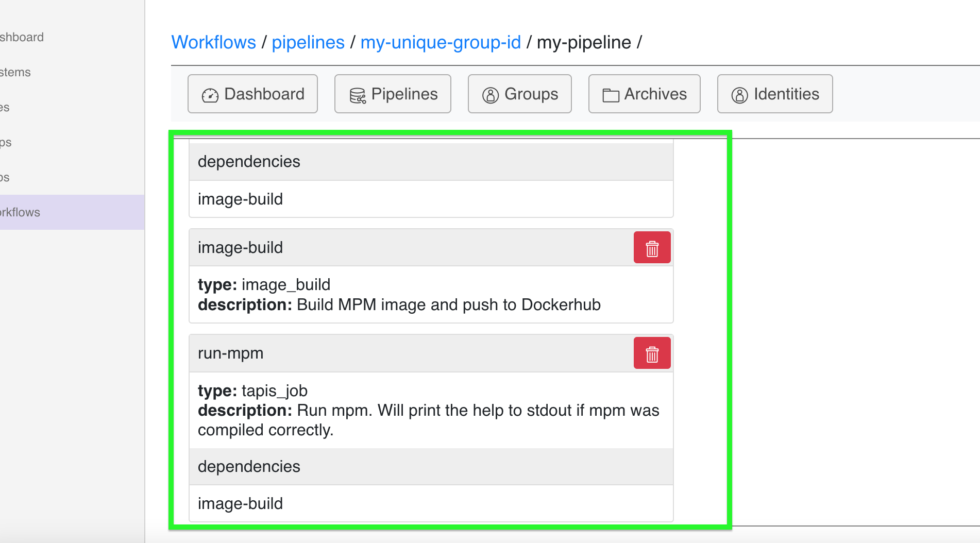Delete the run-mpm task with trash icon

652,353
